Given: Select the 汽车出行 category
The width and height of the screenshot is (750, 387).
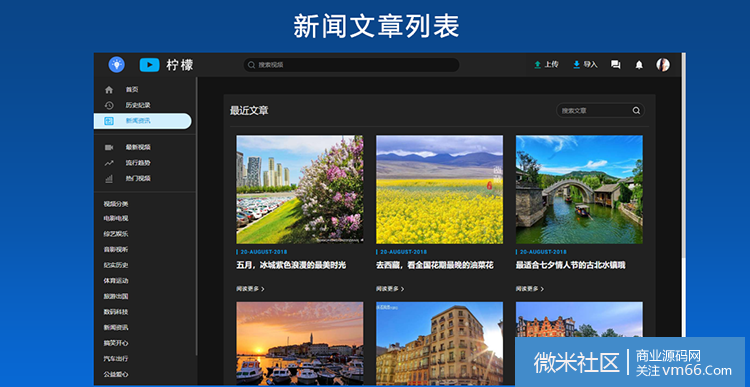Looking at the screenshot, I should 116,359.
